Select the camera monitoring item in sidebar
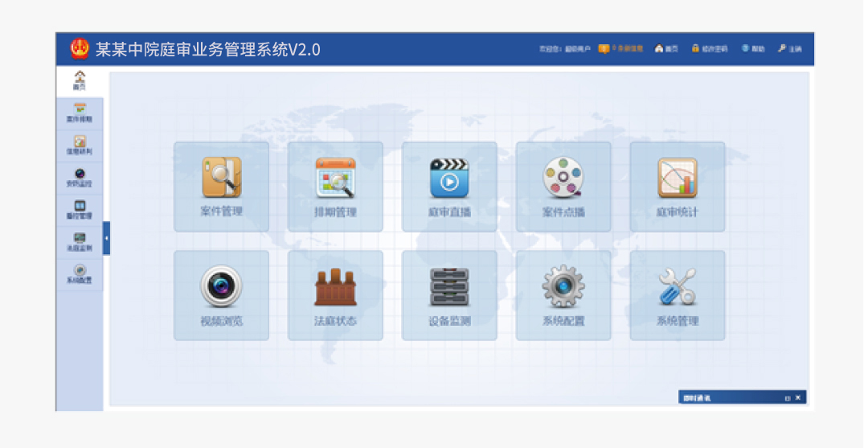The image size is (868, 448). [80, 178]
